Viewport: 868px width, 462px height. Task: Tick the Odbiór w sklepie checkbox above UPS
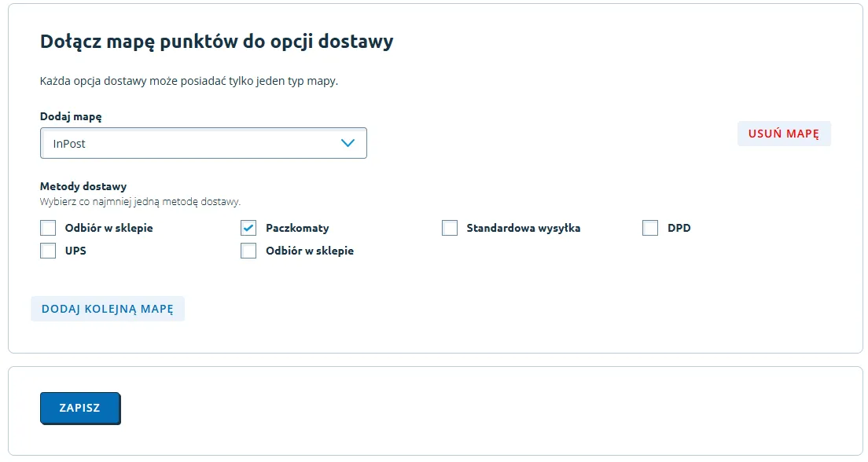(x=48, y=228)
